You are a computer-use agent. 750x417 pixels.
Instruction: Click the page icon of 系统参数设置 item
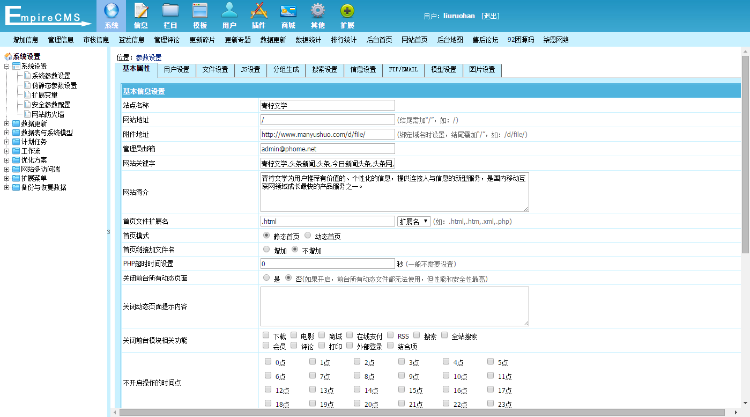click(27, 76)
